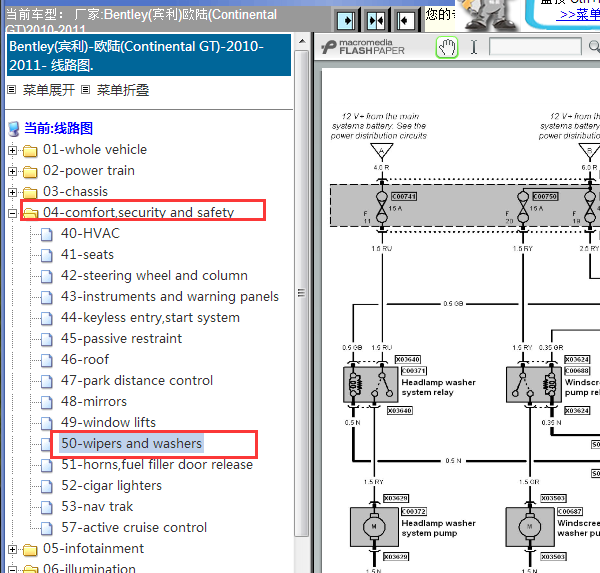
Task: Click the FlashPaper search input field
Action: point(535,47)
